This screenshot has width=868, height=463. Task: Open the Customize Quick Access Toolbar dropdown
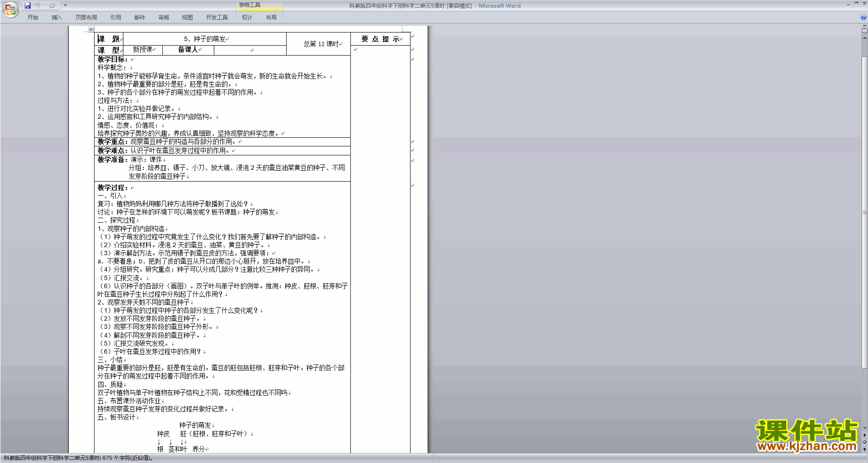[x=65, y=5]
